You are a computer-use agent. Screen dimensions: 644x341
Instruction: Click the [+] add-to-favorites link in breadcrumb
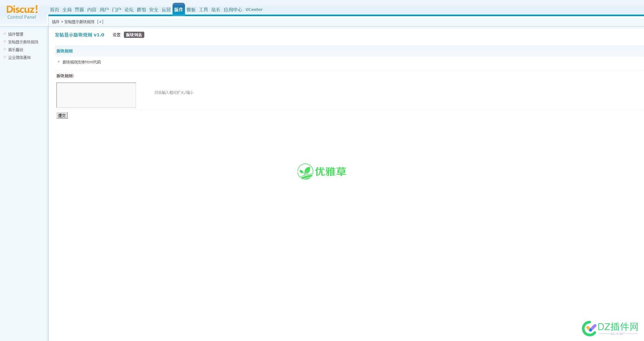click(x=100, y=22)
